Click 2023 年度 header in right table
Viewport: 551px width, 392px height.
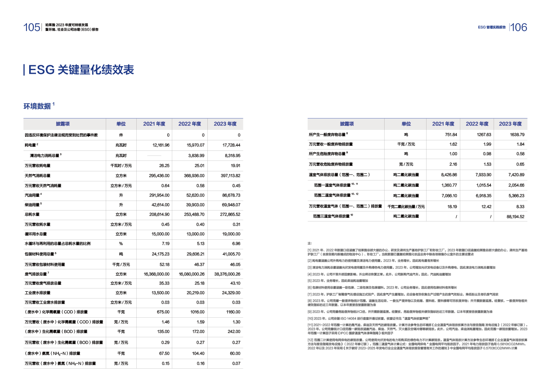coord(510,124)
